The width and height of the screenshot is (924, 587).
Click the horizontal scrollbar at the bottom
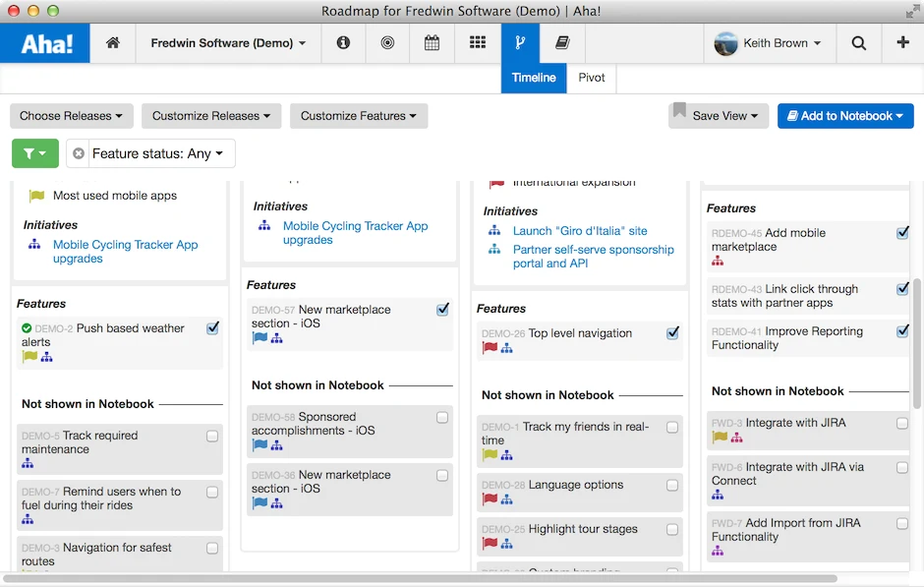tap(420, 579)
